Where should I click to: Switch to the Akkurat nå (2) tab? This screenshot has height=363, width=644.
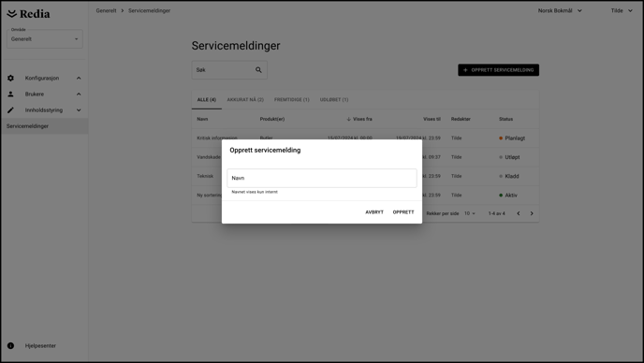(x=245, y=100)
